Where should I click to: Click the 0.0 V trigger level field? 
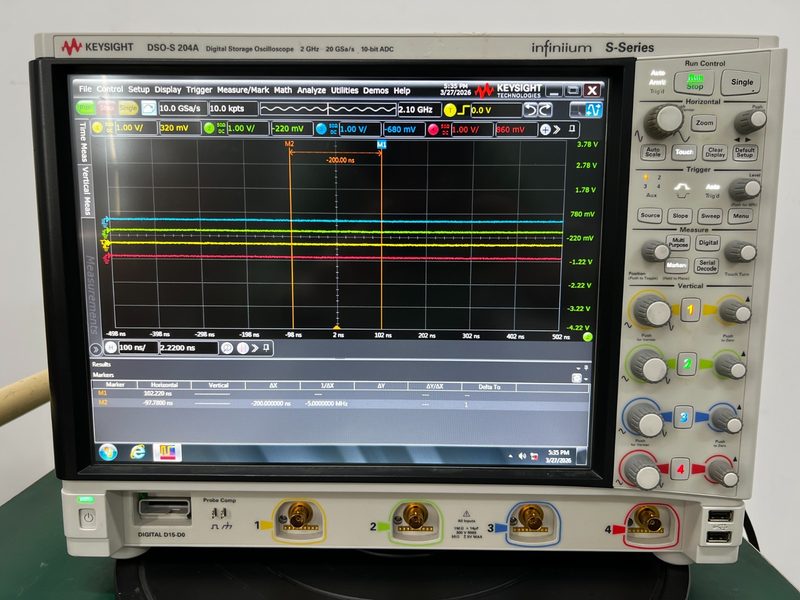tap(495, 110)
